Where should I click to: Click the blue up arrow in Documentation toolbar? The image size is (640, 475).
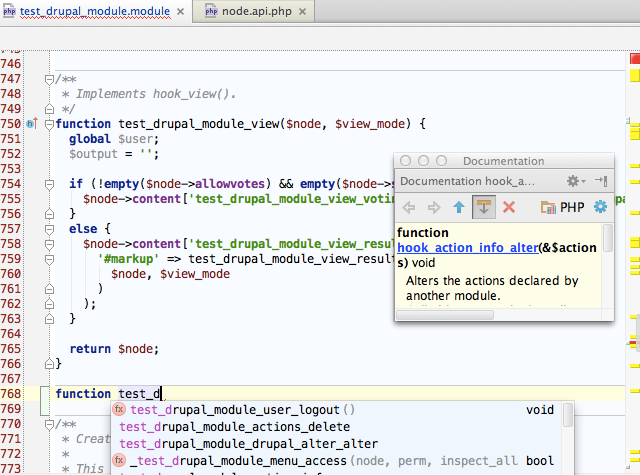(459, 207)
